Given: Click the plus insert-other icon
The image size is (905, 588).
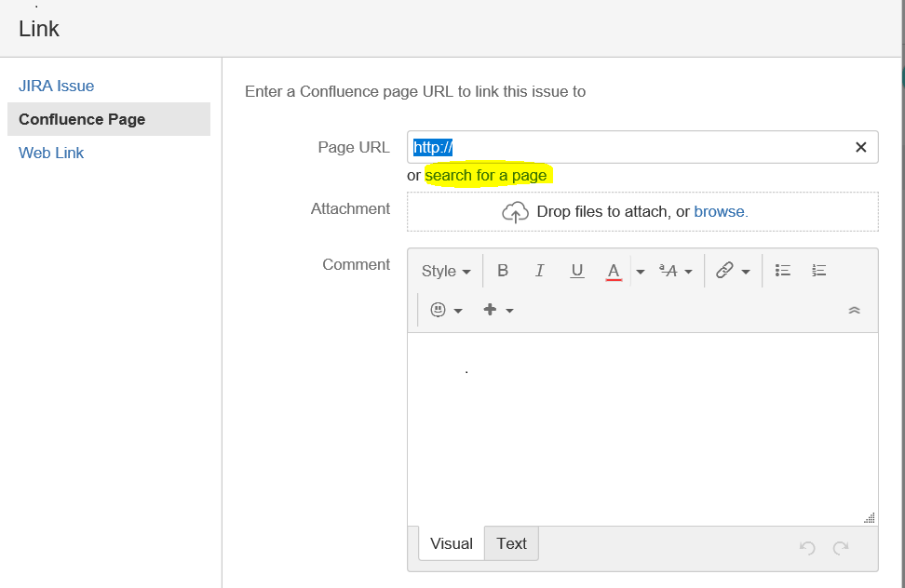Looking at the screenshot, I should click(490, 310).
